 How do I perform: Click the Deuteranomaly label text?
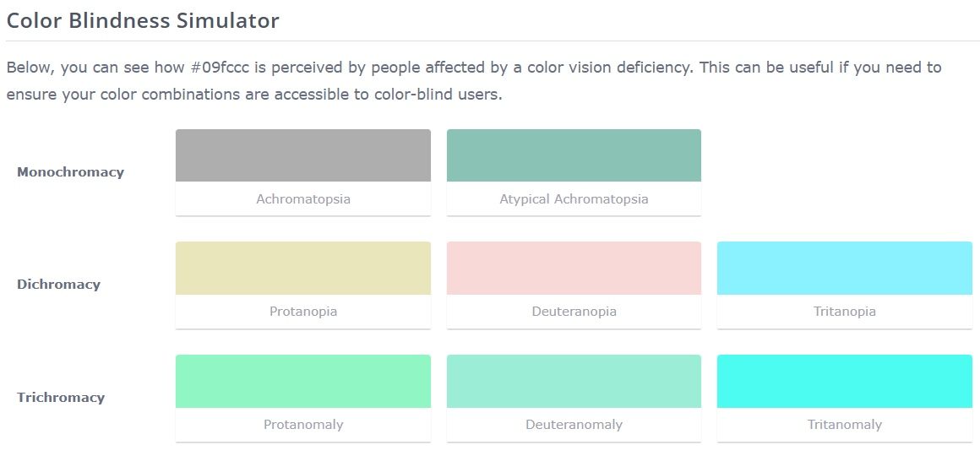[574, 425]
